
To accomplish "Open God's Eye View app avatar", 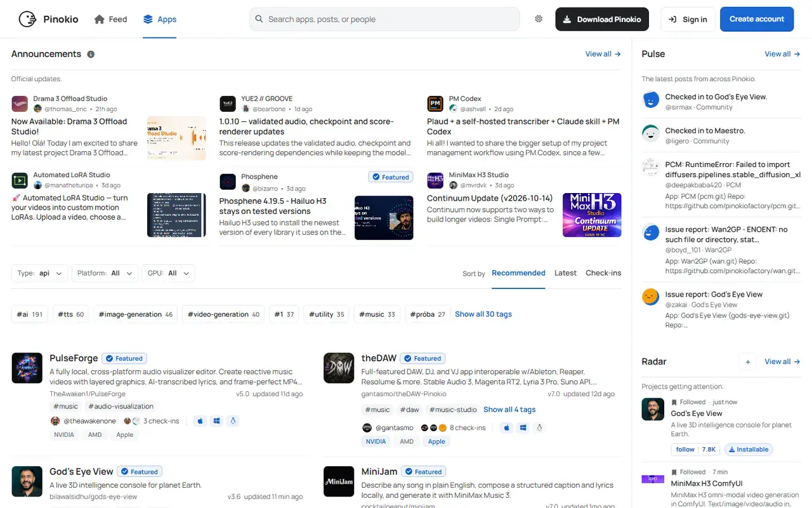I will [x=27, y=482].
